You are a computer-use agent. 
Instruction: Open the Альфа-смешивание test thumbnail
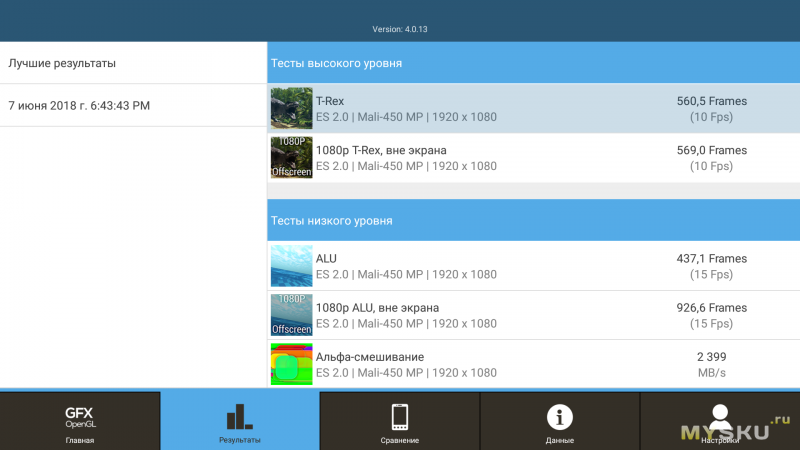[291, 364]
